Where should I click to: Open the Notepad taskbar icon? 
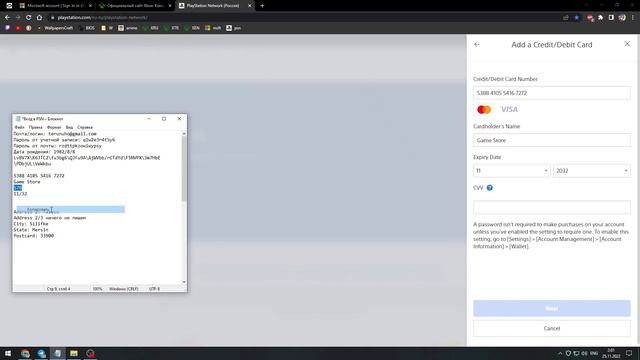pyautogui.click(x=58, y=353)
